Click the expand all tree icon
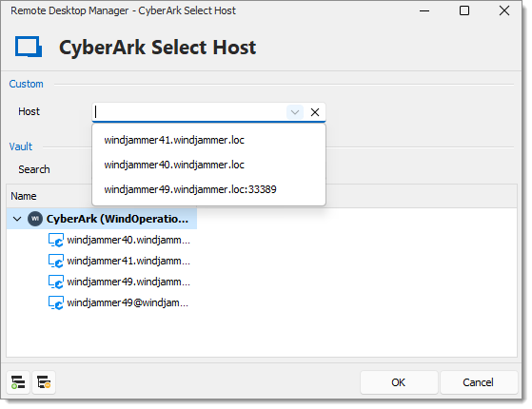 click(18, 382)
